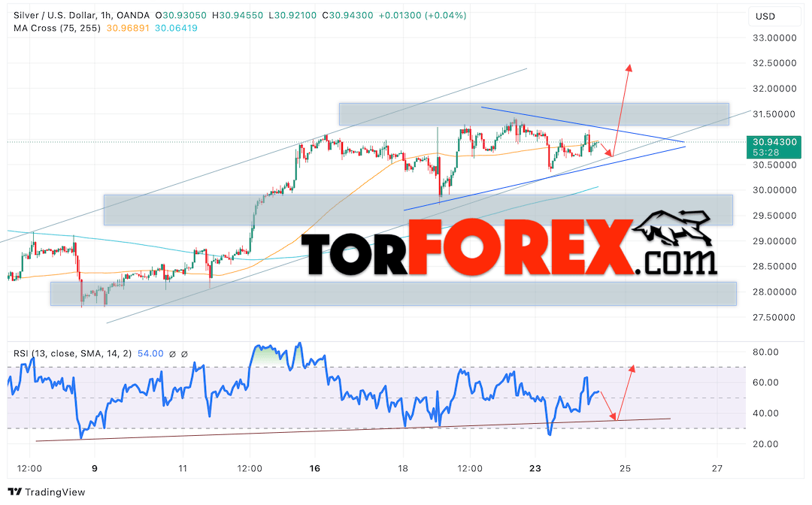This screenshot has width=812, height=505.
Task: Click the low value L30.92100
Action: click(292, 16)
